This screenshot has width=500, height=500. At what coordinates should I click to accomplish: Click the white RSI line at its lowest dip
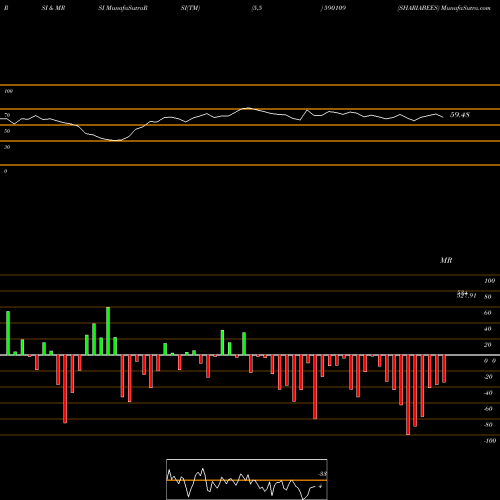pos(116,141)
